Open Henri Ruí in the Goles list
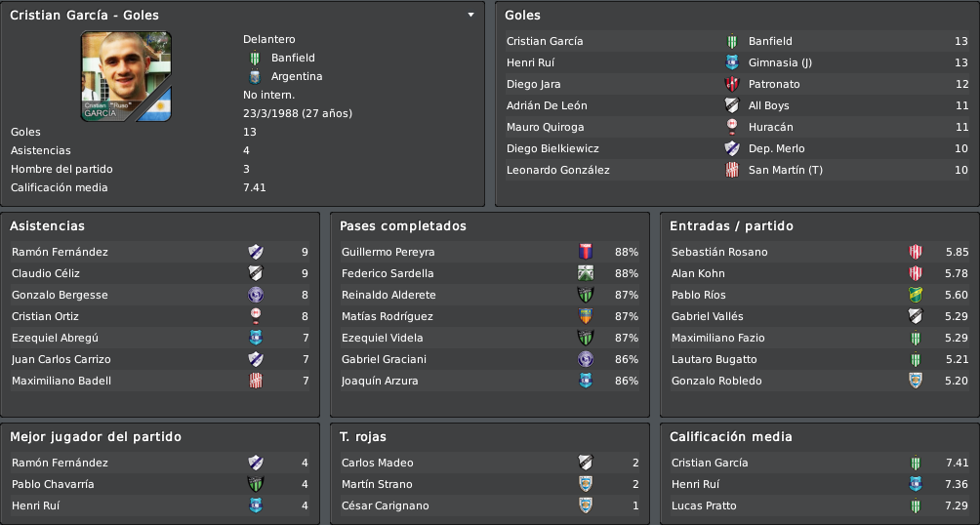980x525 pixels. tap(530, 62)
